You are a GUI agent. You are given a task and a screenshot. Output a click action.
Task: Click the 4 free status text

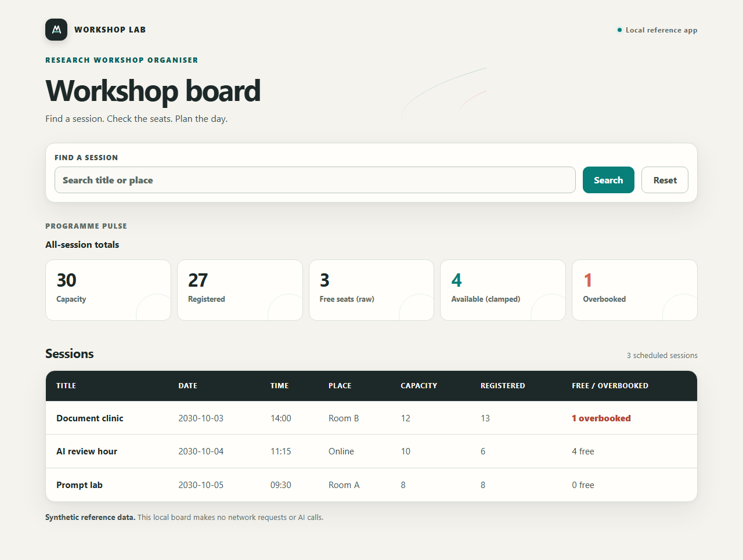pyautogui.click(x=583, y=451)
